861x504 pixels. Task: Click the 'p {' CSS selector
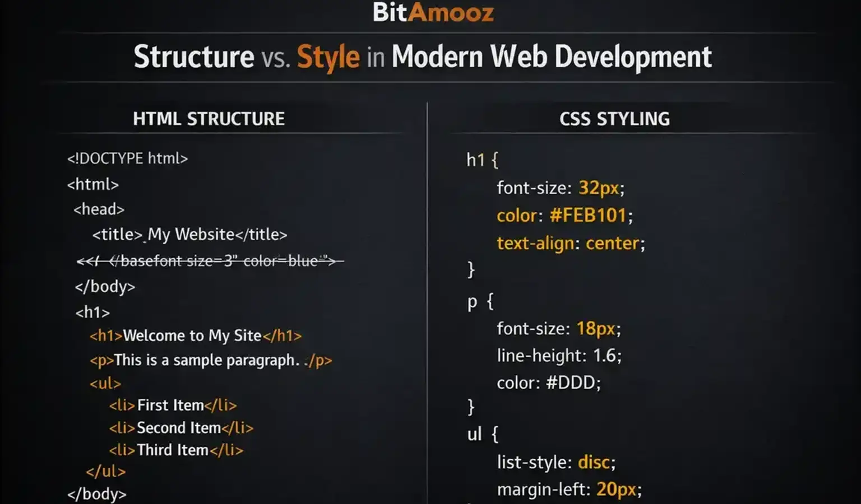tap(480, 302)
